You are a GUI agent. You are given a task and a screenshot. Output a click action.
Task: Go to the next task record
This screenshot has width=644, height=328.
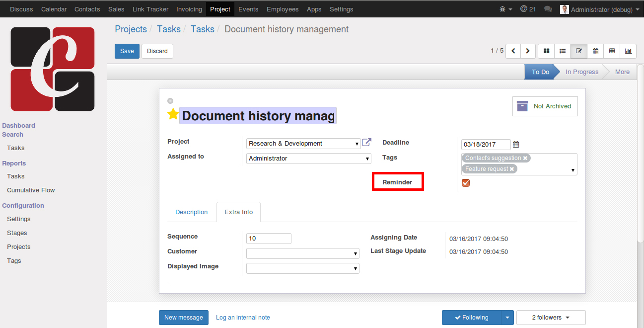[528, 51]
